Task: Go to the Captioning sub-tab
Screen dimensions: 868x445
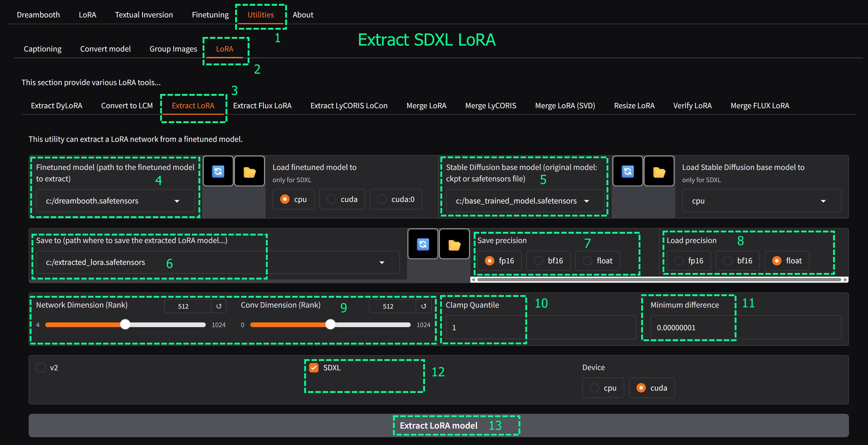Action: pos(43,49)
